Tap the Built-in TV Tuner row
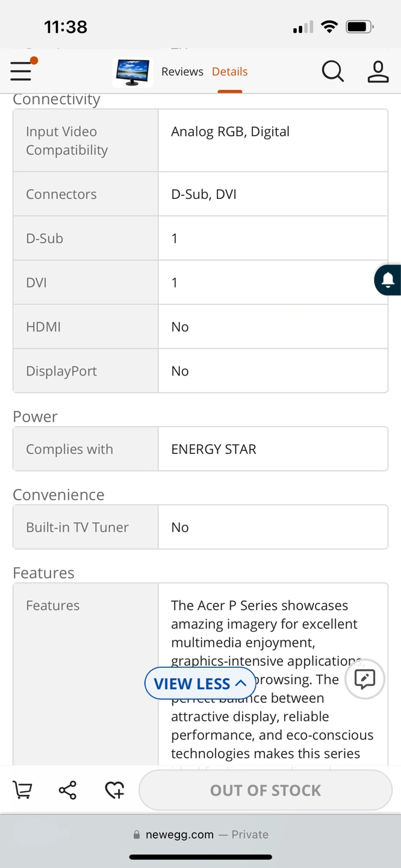This screenshot has width=401, height=868. tap(200, 527)
